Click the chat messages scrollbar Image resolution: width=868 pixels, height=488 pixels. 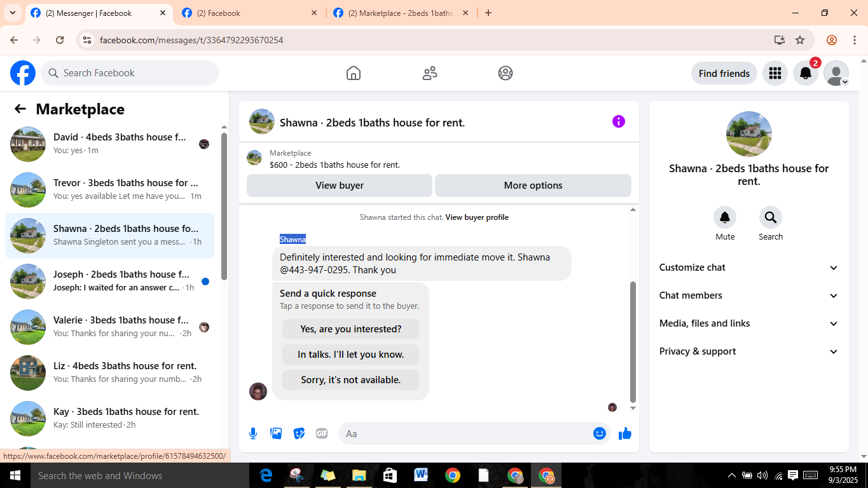click(x=633, y=342)
